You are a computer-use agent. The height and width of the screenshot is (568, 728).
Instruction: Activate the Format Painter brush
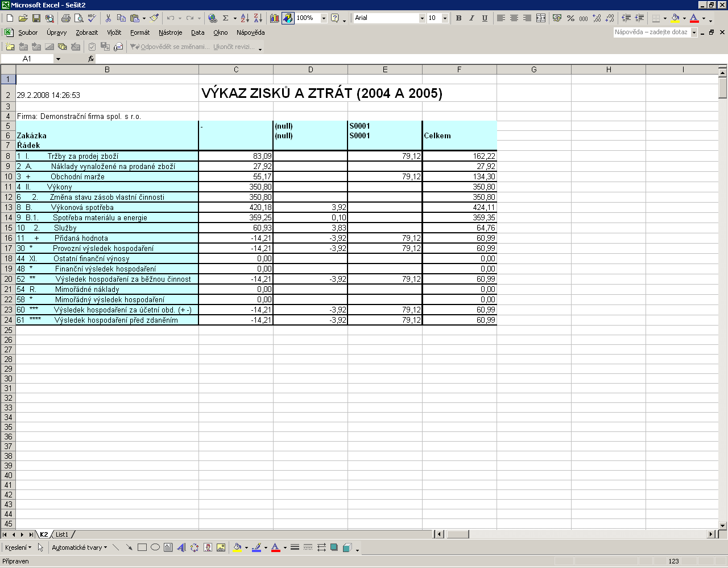coord(154,18)
